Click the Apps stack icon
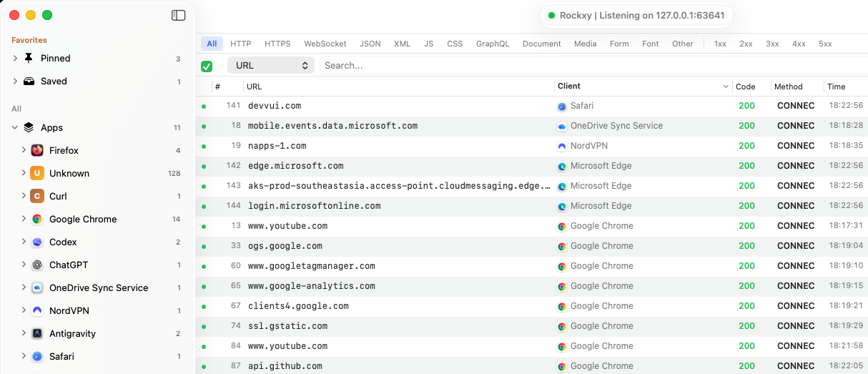The width and height of the screenshot is (868, 374). pos(29,127)
